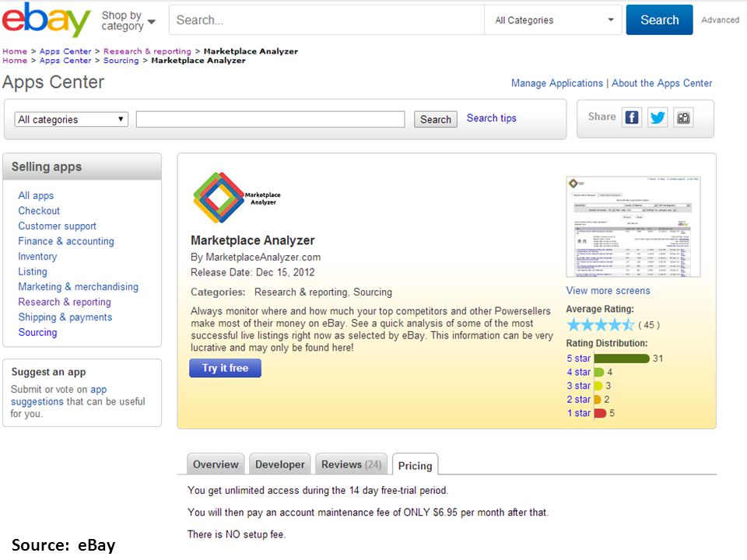Select Shipping & payments category

[65, 317]
